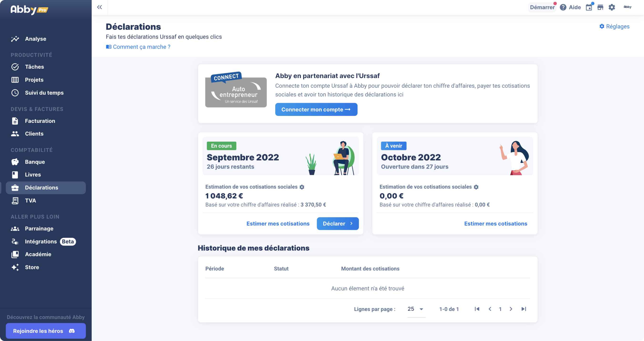Open the settings gear in top bar

612,7
